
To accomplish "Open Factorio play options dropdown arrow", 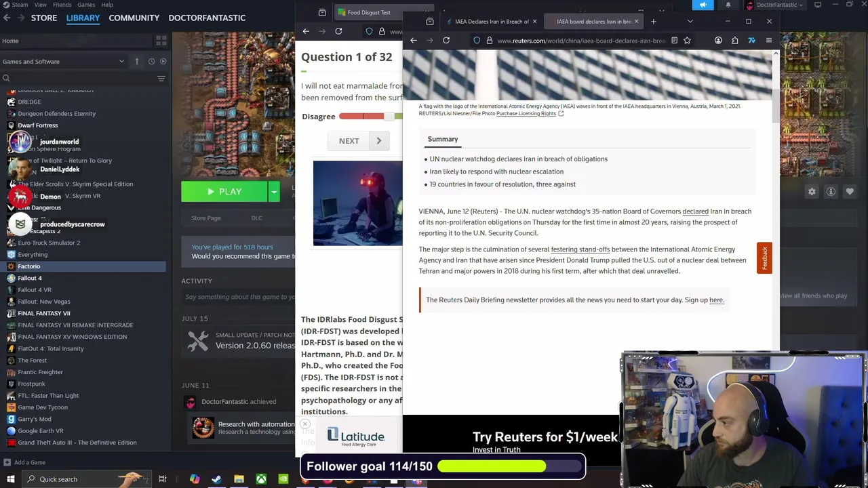I will click(274, 192).
